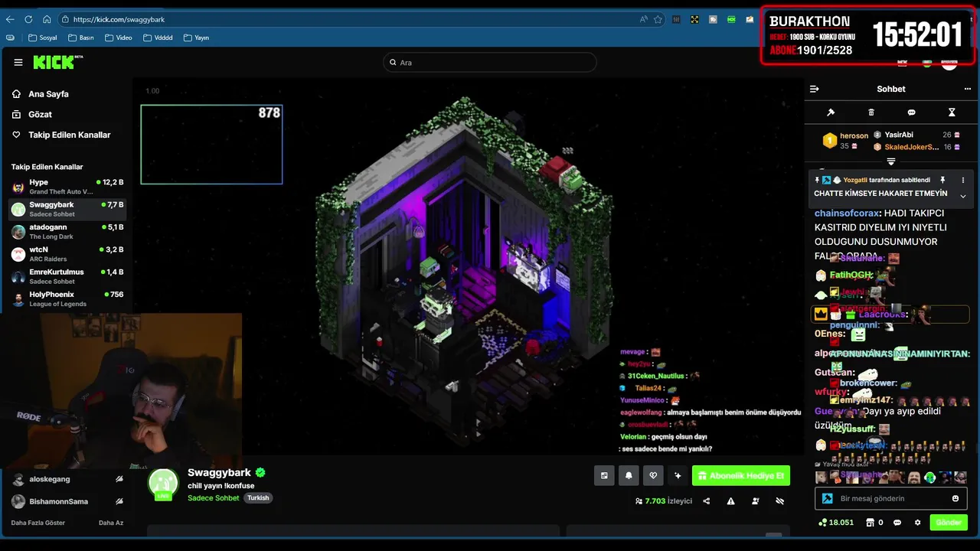Viewport: 980px width, 551px height.
Task: Bookmark this page with star icon
Action: pos(658,19)
